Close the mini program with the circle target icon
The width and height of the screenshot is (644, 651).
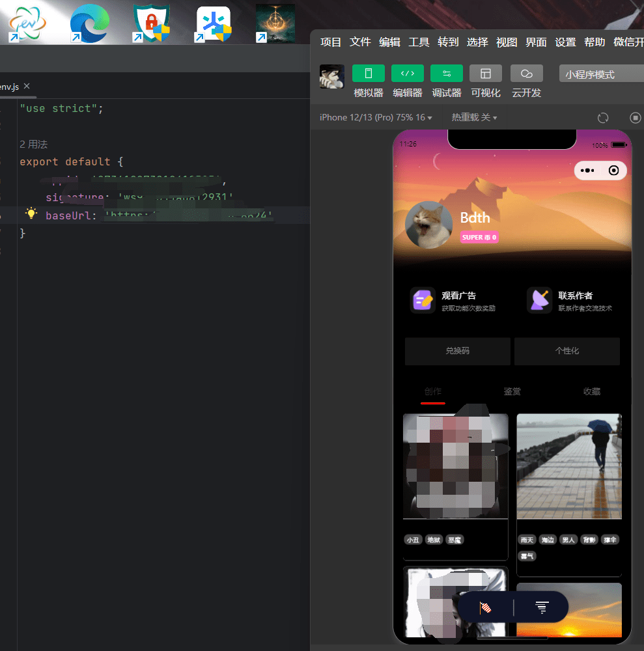(613, 170)
